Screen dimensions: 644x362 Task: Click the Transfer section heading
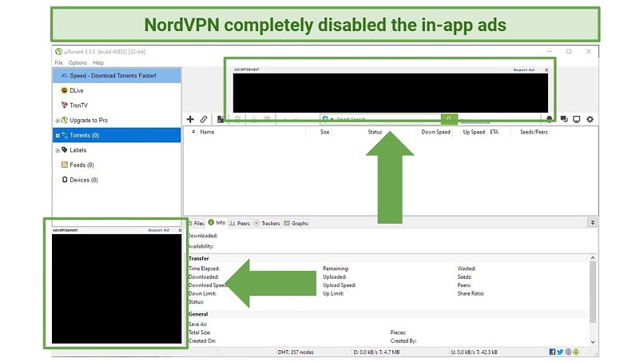[199, 258]
